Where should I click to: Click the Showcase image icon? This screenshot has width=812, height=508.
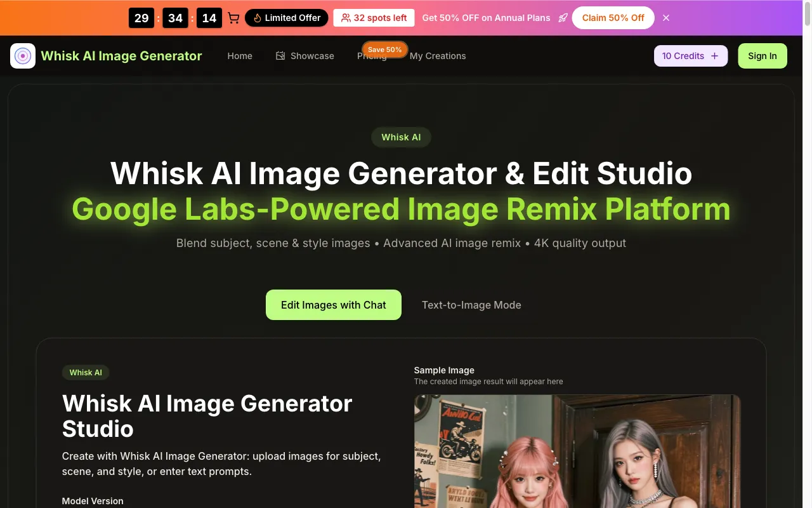(x=280, y=56)
